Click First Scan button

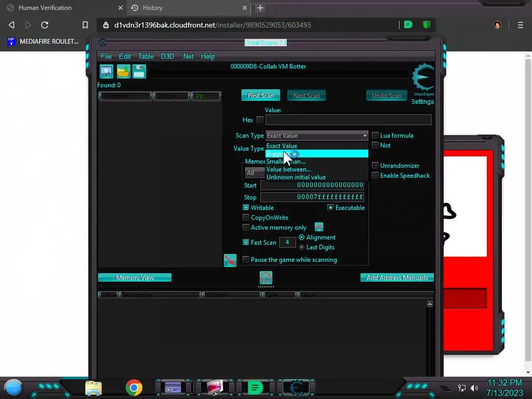coord(261,96)
